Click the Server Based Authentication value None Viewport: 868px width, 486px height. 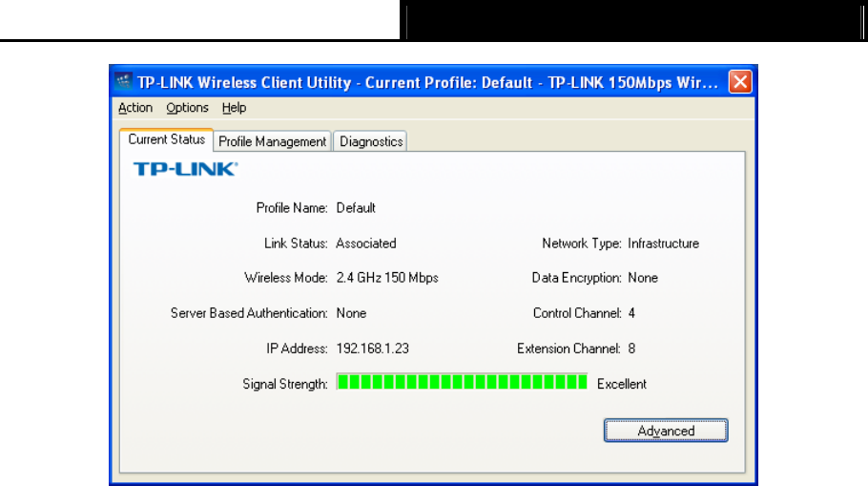click(x=351, y=313)
